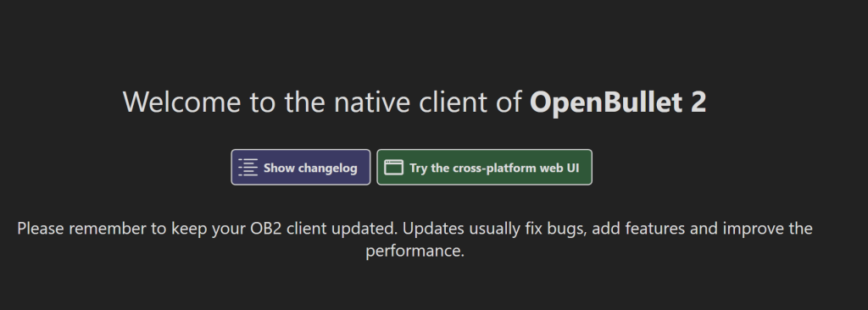868x310 pixels.
Task: Click the word 'performance.' in the notice
Action: pos(415,252)
